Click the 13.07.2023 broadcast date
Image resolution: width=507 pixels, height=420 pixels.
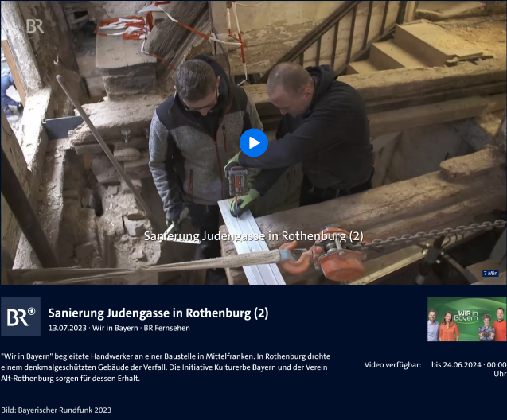[x=68, y=328]
